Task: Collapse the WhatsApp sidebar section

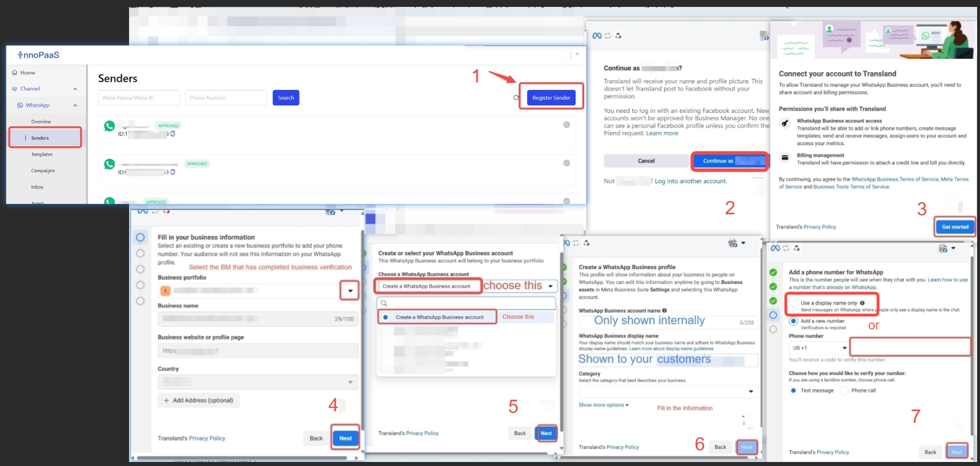Action: (75, 105)
